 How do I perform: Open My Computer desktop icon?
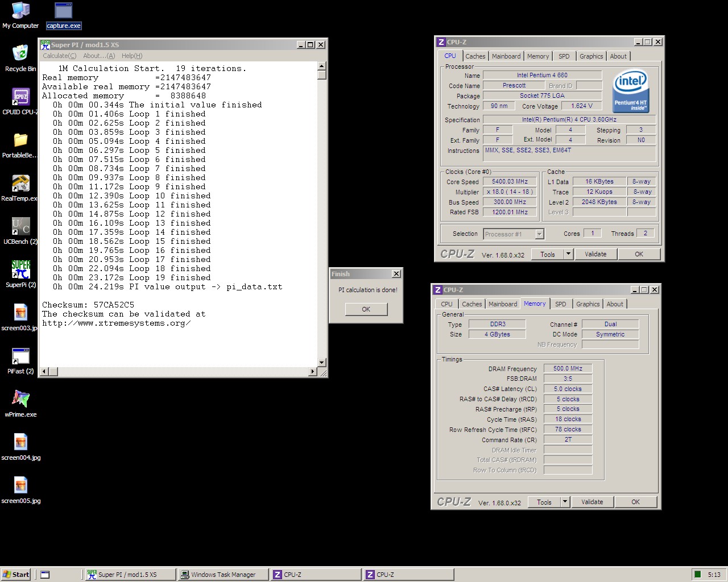click(x=20, y=15)
